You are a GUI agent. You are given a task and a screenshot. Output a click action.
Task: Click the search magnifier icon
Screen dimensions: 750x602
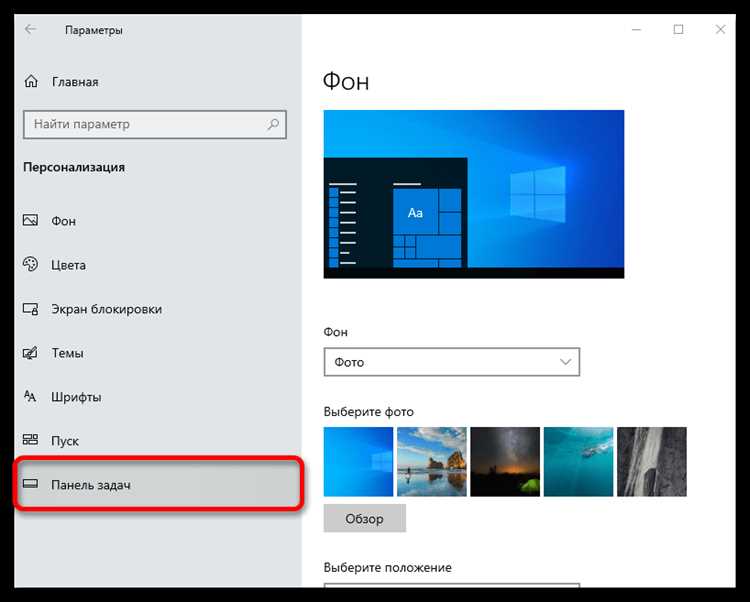click(x=273, y=124)
